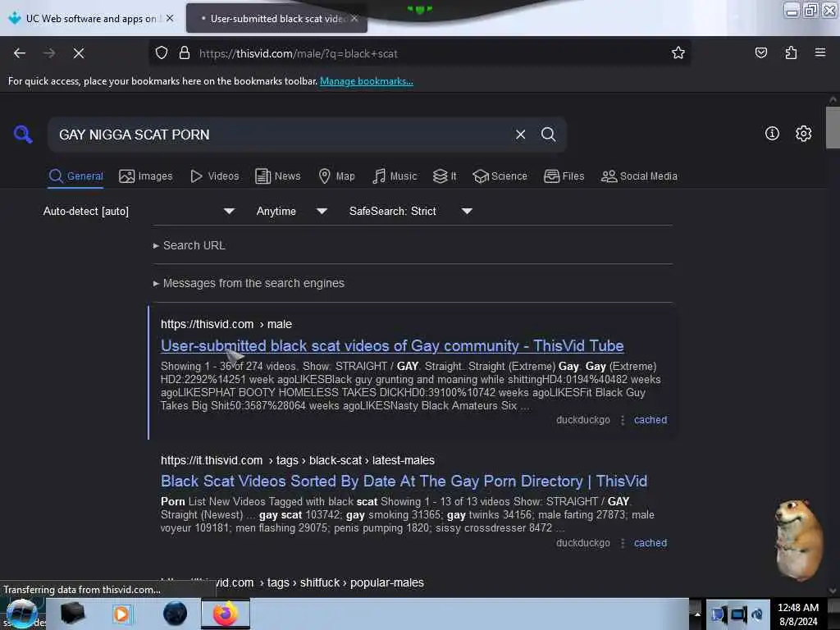The image size is (840, 630).
Task: Open the black box taskbar icon
Action: click(x=72, y=614)
